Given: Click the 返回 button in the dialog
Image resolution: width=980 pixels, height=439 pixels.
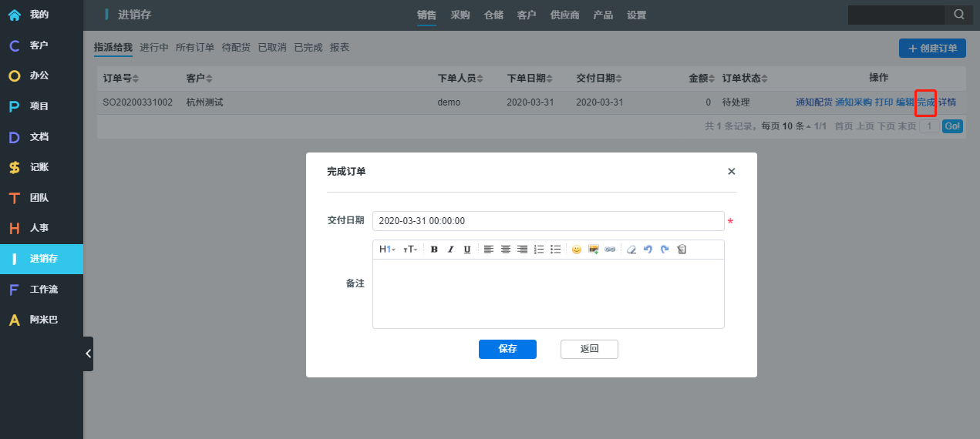Looking at the screenshot, I should click(x=589, y=349).
